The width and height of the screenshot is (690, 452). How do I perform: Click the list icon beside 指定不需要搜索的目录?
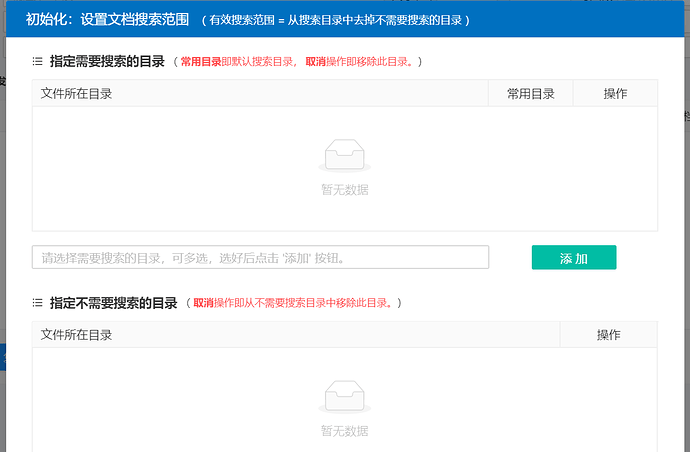tap(38, 303)
